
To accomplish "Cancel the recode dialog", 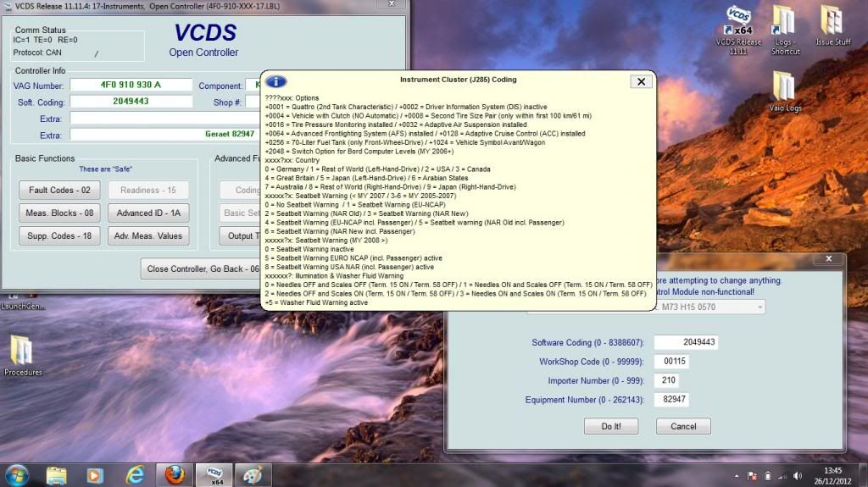I will [683, 426].
